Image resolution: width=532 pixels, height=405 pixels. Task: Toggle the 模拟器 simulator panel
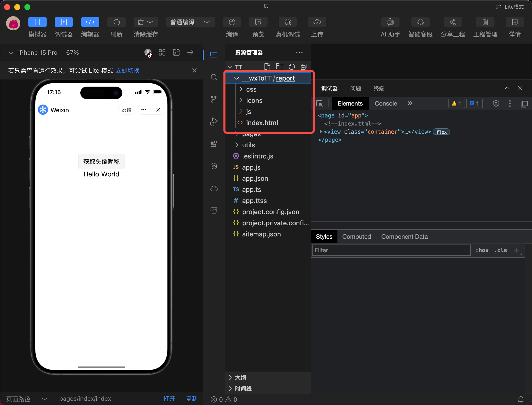click(x=37, y=22)
